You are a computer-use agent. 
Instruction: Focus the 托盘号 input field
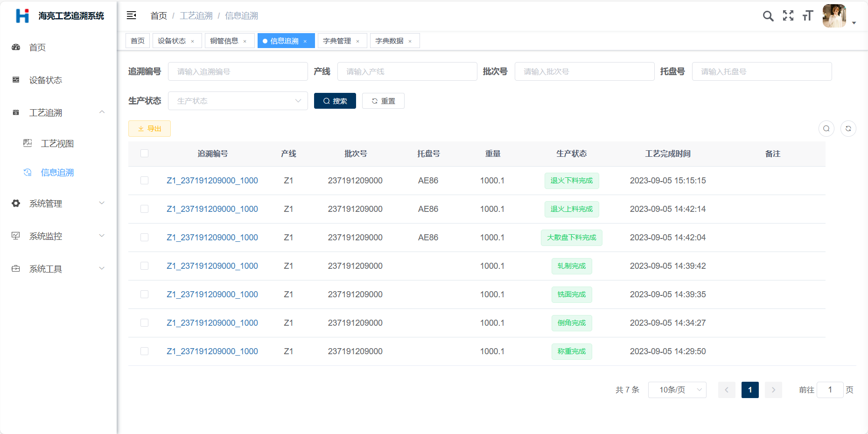(x=762, y=71)
